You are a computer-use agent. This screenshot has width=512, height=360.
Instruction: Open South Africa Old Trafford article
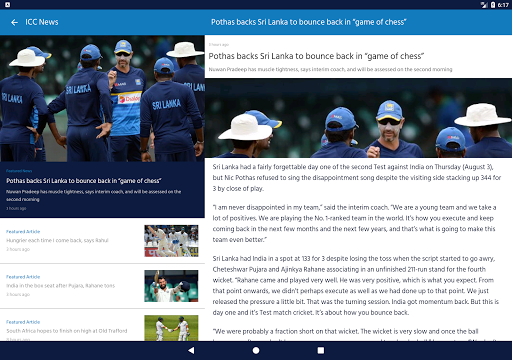[67, 331]
